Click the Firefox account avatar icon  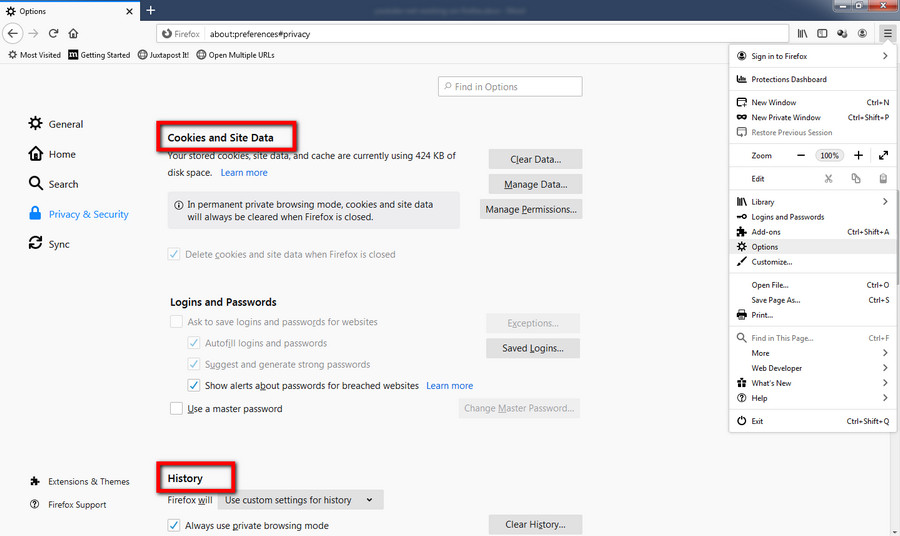(x=862, y=34)
